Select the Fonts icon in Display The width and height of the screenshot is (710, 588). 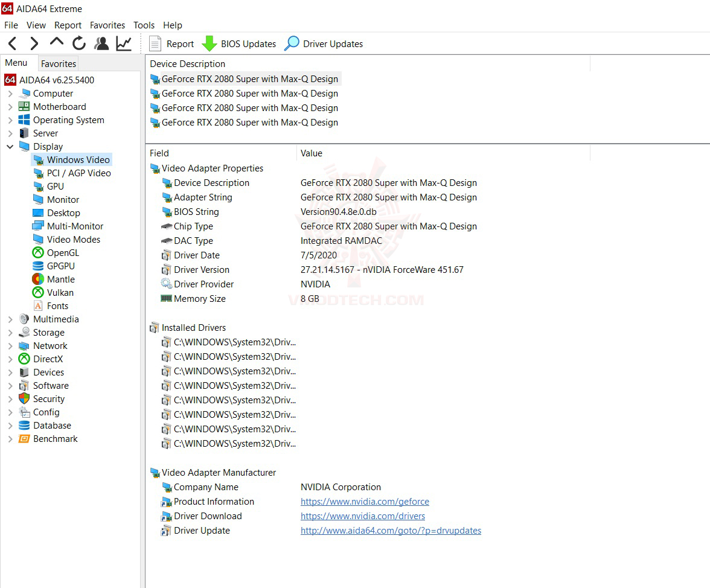(x=38, y=306)
